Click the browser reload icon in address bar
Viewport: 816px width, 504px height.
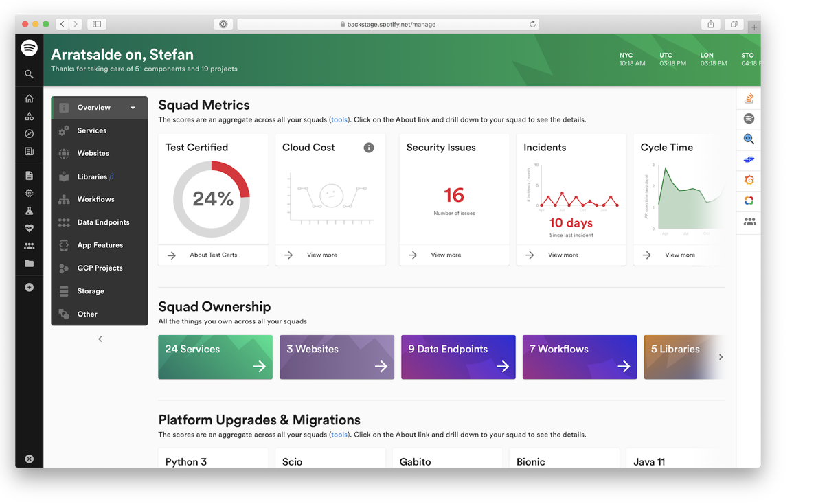(x=532, y=24)
